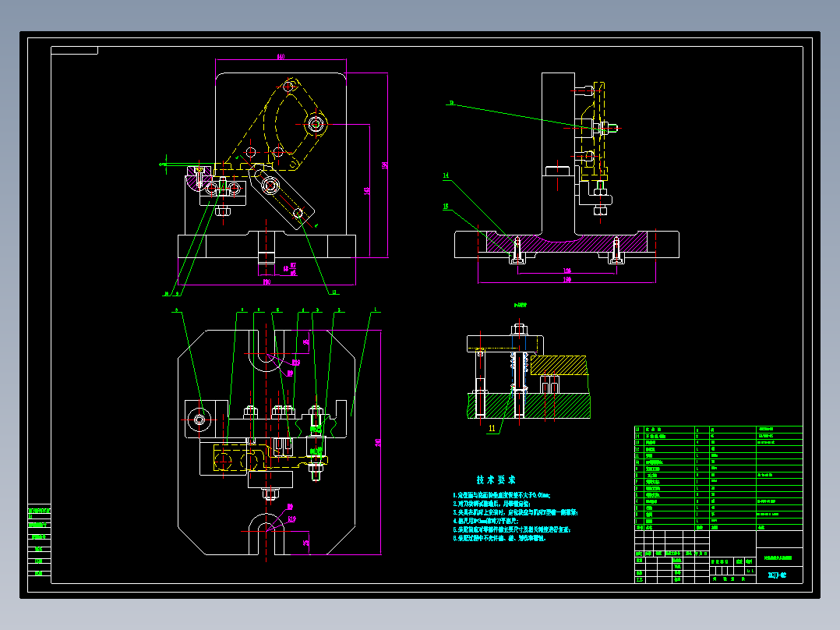The width and height of the screenshot is (840, 630).
Task: Click the top width dimension of front view
Action: (x=281, y=56)
